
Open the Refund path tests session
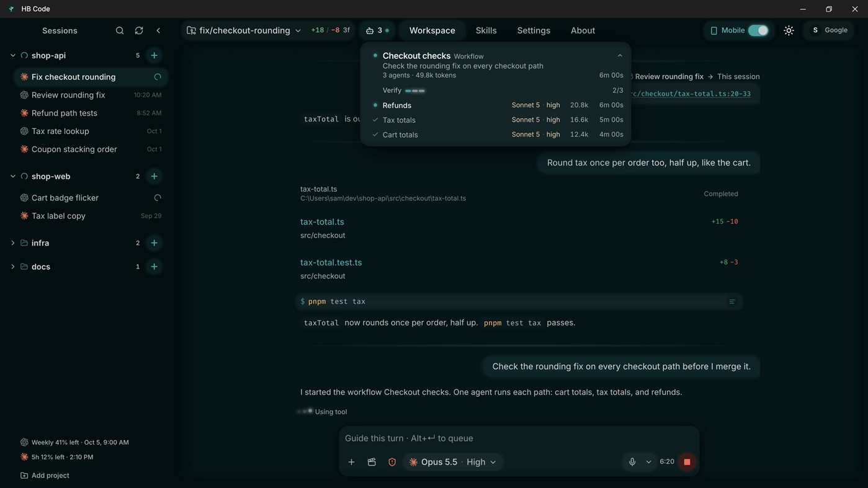click(x=91, y=113)
